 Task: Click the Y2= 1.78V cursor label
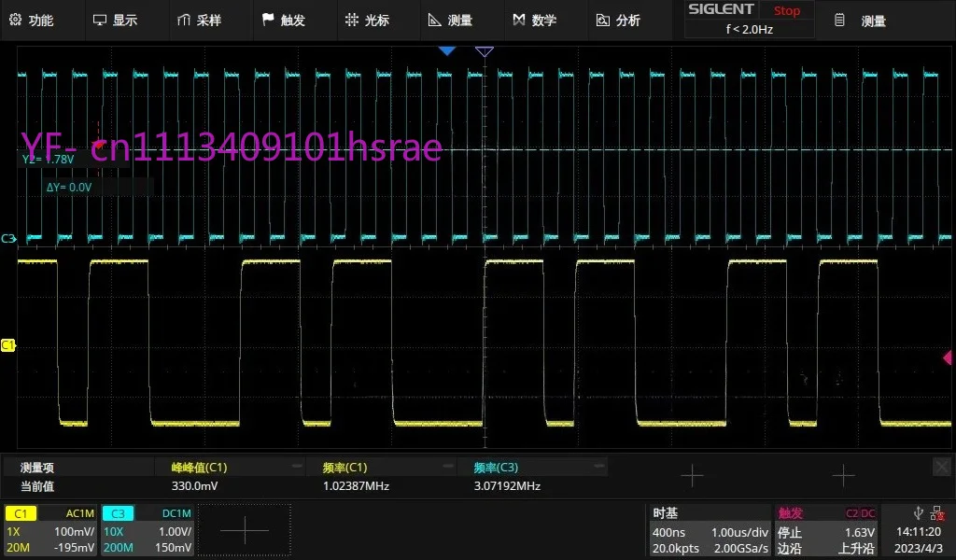(x=49, y=159)
